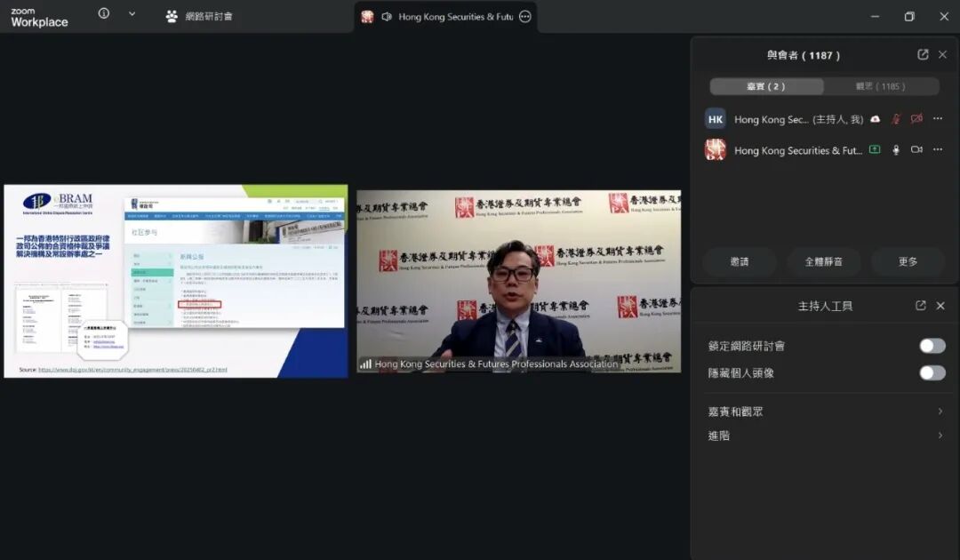Close the 主持人工具 panel
This screenshot has height=560, width=960.
click(x=941, y=306)
